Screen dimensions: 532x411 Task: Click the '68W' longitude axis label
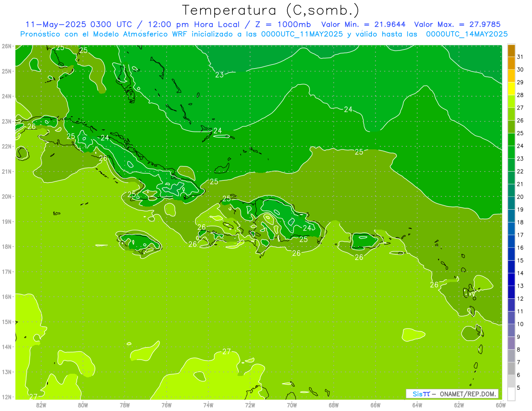334,405
